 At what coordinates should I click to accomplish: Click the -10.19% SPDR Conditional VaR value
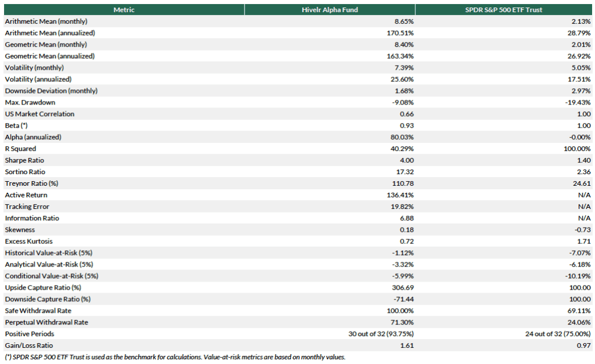point(578,276)
